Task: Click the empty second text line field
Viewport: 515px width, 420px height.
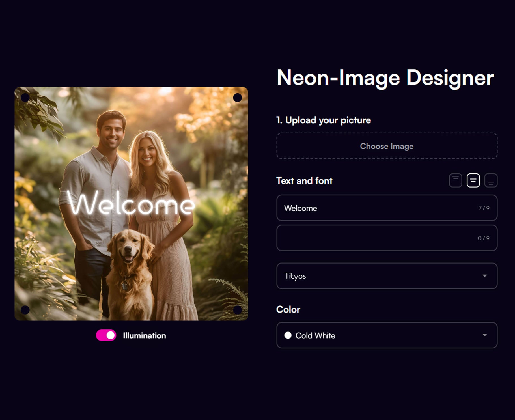Action: pyautogui.click(x=387, y=238)
